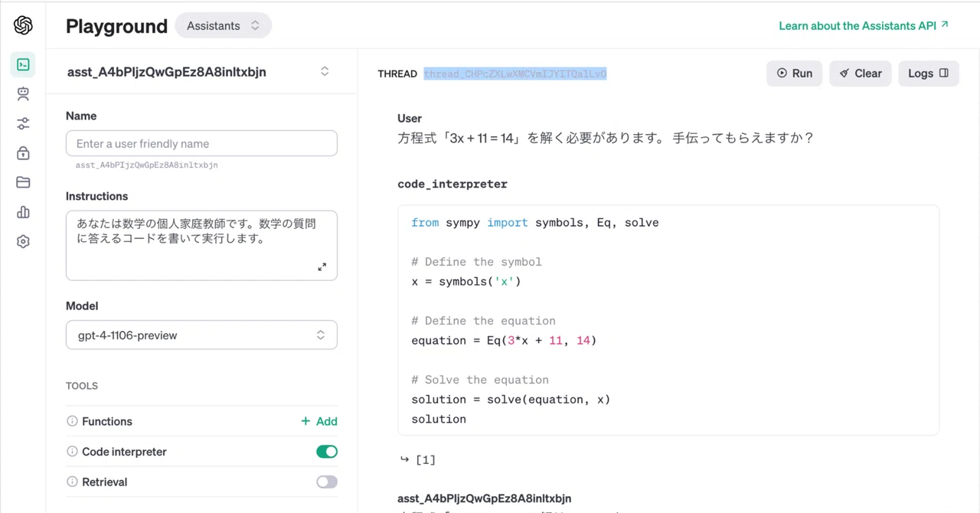Open the Files folder sidebar icon

tap(23, 182)
